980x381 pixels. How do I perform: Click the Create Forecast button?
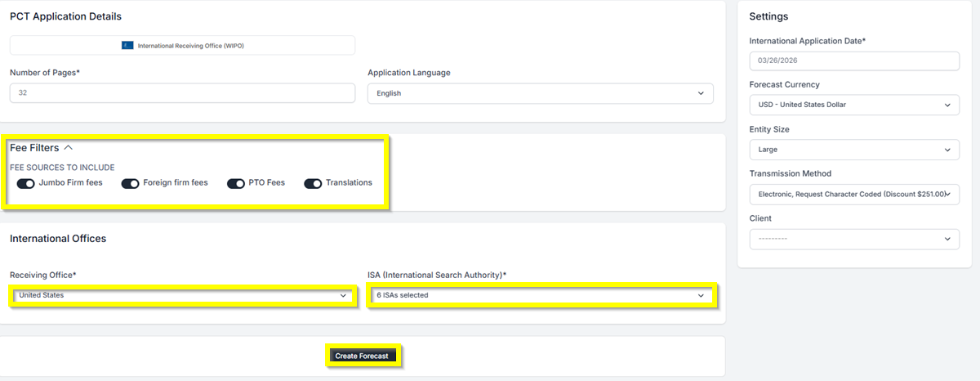coord(363,356)
